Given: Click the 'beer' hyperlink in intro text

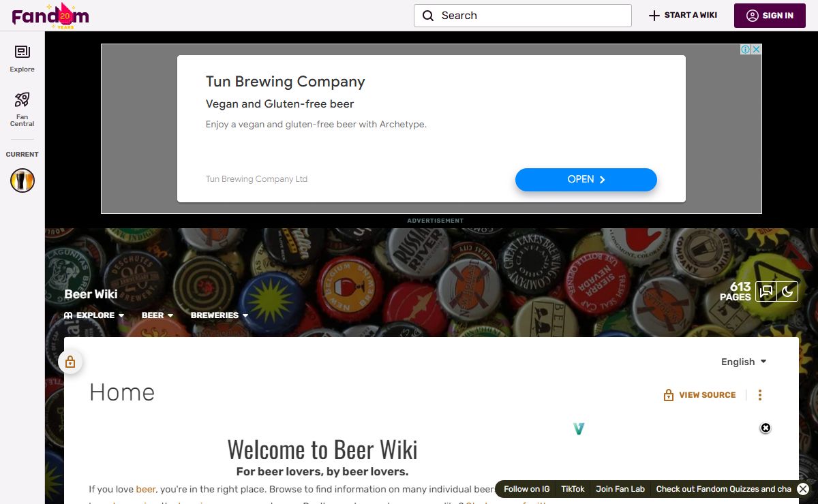Looking at the screenshot, I should click(x=146, y=489).
